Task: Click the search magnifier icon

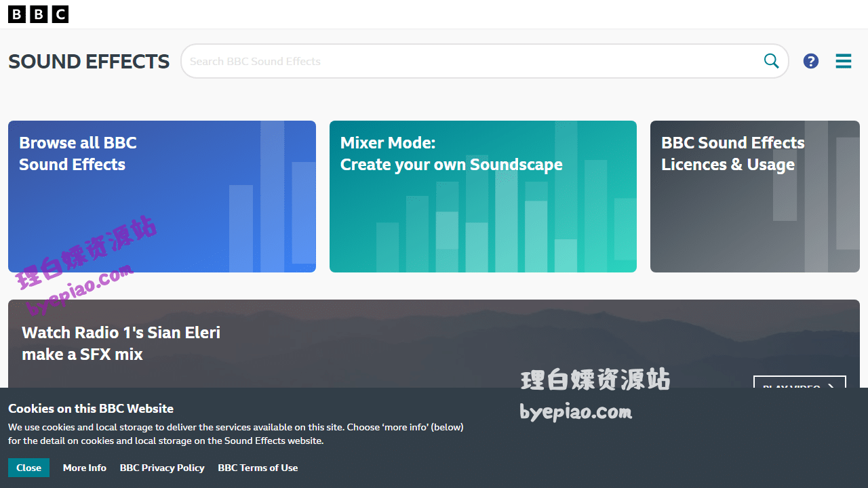Action: (772, 61)
